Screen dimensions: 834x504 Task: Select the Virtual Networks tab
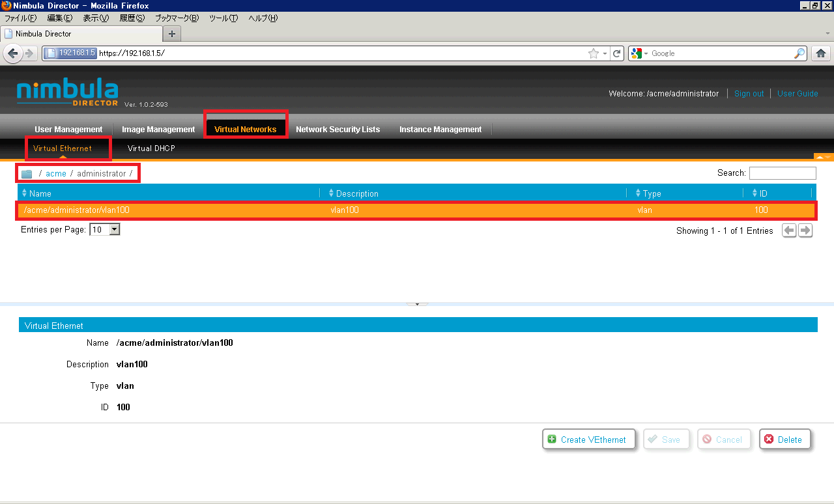click(x=246, y=130)
